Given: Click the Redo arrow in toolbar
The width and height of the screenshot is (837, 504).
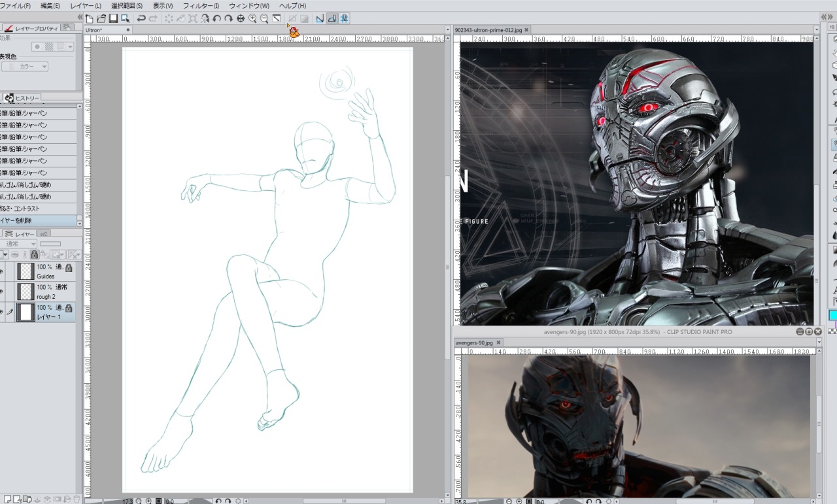Looking at the screenshot, I should tap(153, 19).
